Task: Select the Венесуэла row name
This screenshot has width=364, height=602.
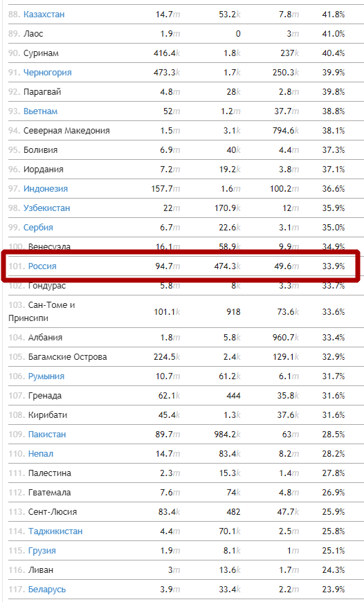Action: (x=49, y=247)
